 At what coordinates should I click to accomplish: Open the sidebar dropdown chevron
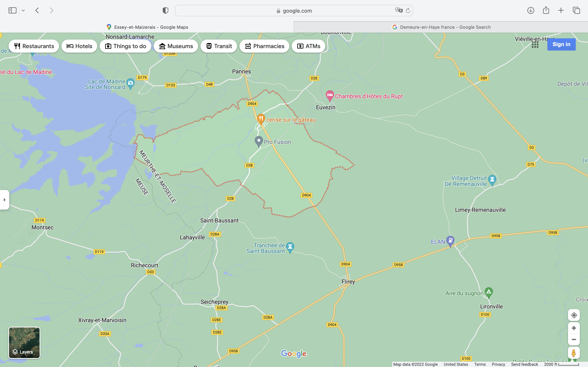tap(23, 10)
